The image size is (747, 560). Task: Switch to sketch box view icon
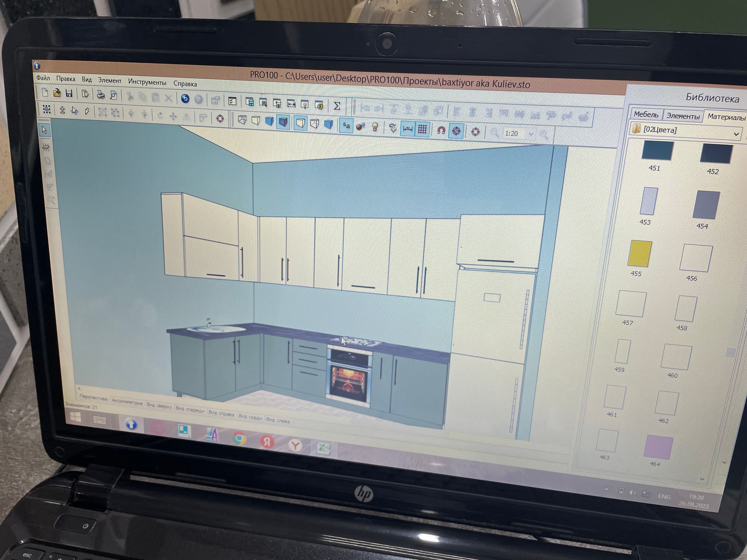(x=256, y=121)
